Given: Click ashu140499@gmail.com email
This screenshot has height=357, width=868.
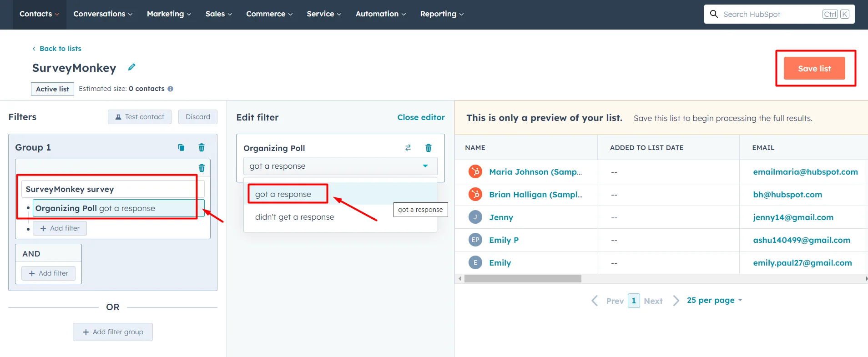Looking at the screenshot, I should tap(802, 240).
